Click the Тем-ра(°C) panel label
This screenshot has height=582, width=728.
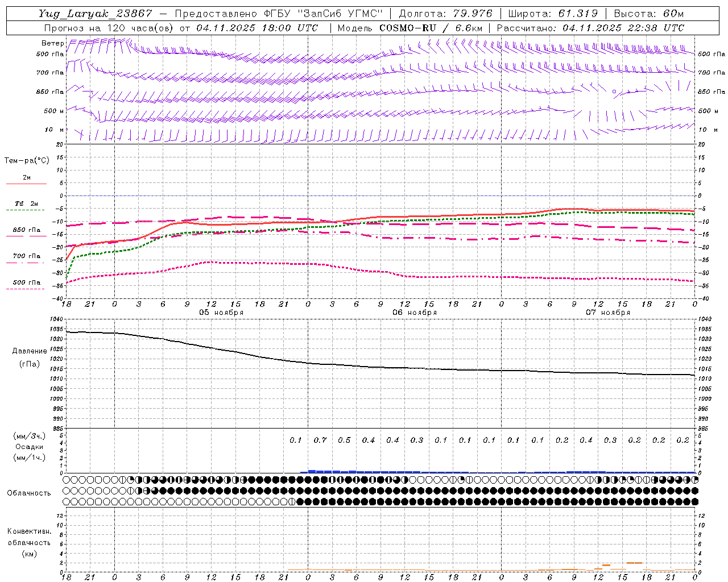point(27,161)
